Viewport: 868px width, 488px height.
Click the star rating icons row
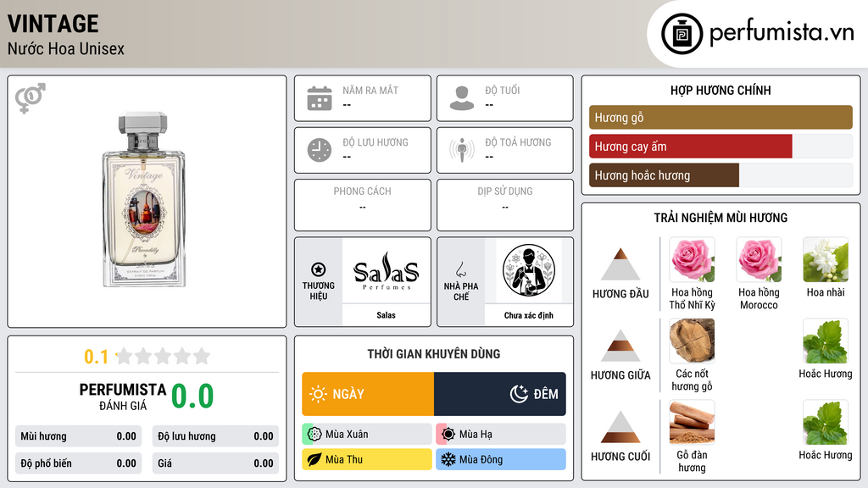pos(163,356)
